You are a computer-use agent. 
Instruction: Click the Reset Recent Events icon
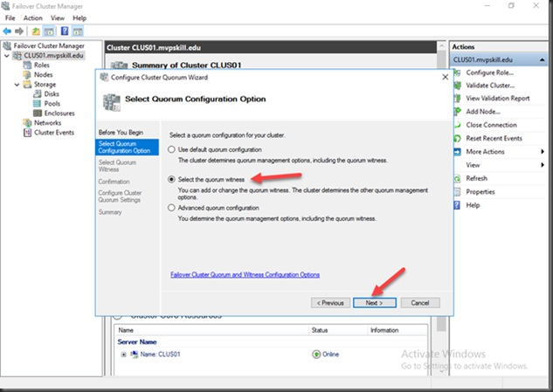click(458, 138)
